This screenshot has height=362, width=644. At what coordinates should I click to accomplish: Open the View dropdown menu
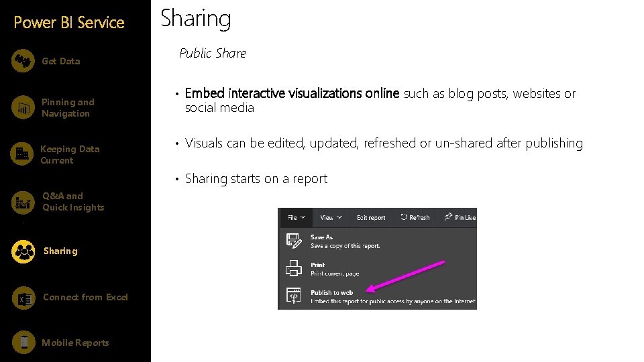(331, 217)
